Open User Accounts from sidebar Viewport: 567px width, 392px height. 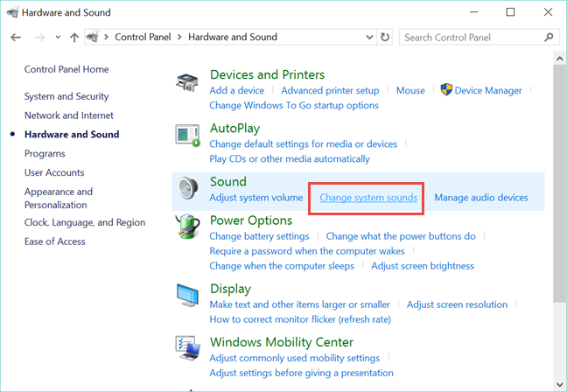[x=54, y=172]
